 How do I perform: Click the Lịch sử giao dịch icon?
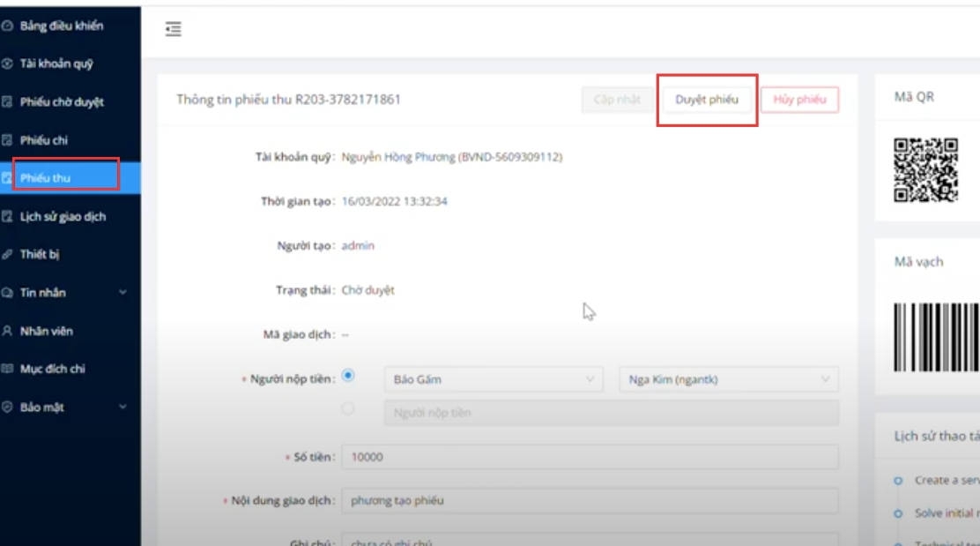(8, 217)
